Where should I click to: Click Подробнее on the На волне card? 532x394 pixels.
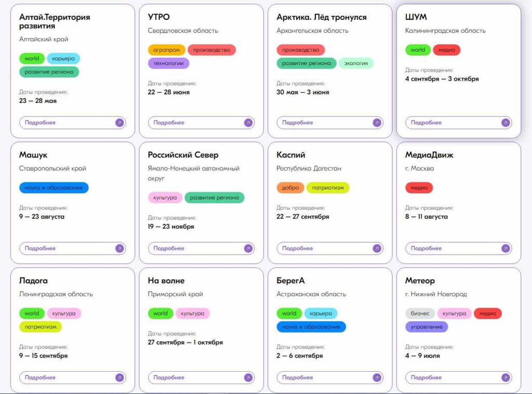tap(169, 377)
